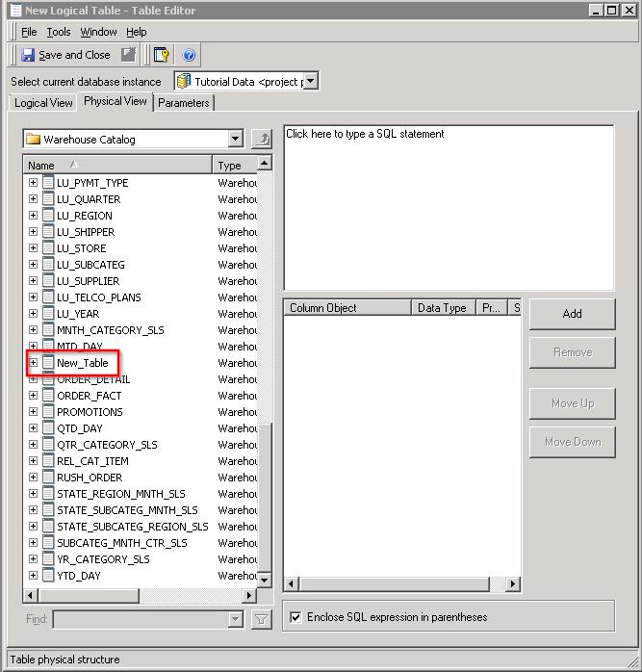The image size is (642, 672).
Task: Click the table icon for LU_YEAR
Action: point(48,313)
